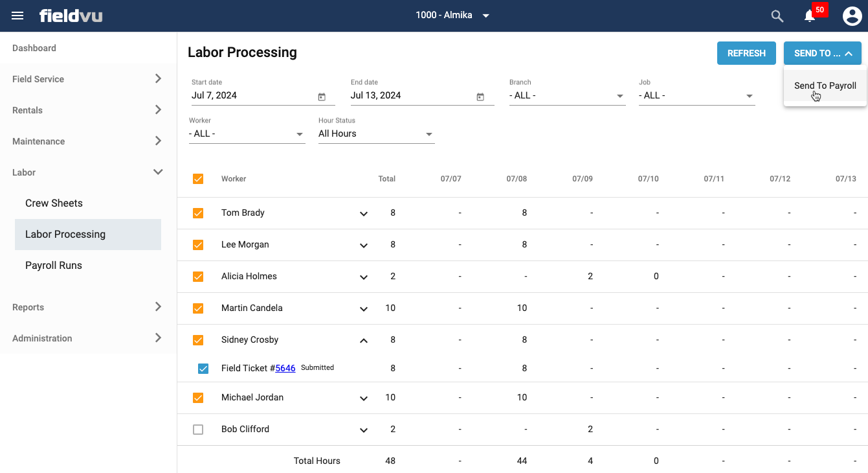Click the 48 total hours value
The width and height of the screenshot is (868, 473).
[390, 461]
